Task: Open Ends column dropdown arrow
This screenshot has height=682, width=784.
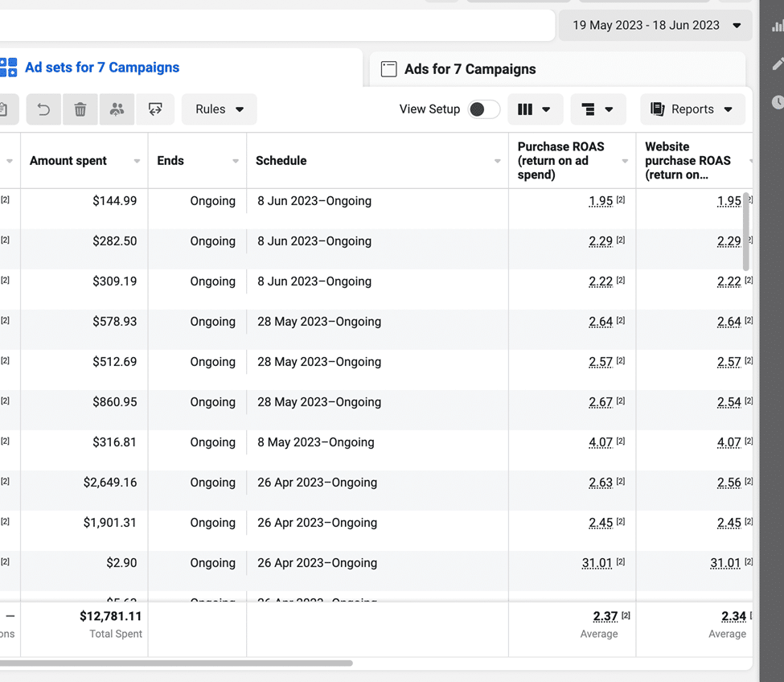Action: pos(236,161)
